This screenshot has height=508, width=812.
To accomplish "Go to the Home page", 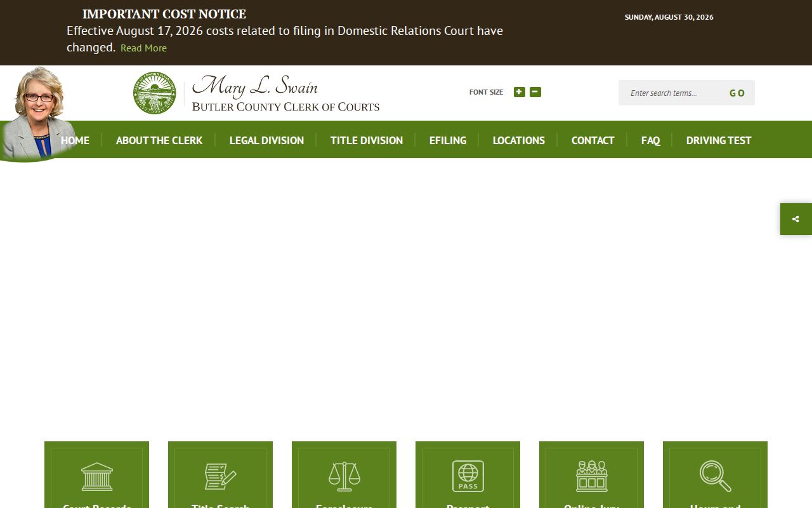I will click(x=75, y=140).
